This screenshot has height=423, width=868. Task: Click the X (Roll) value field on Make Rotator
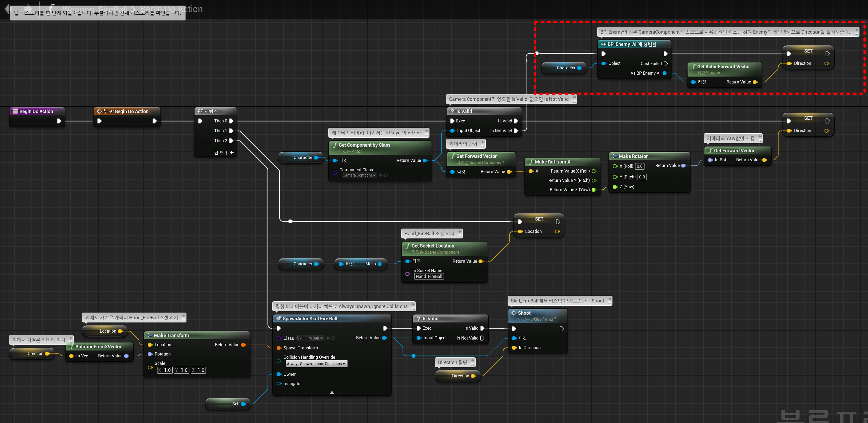point(640,166)
